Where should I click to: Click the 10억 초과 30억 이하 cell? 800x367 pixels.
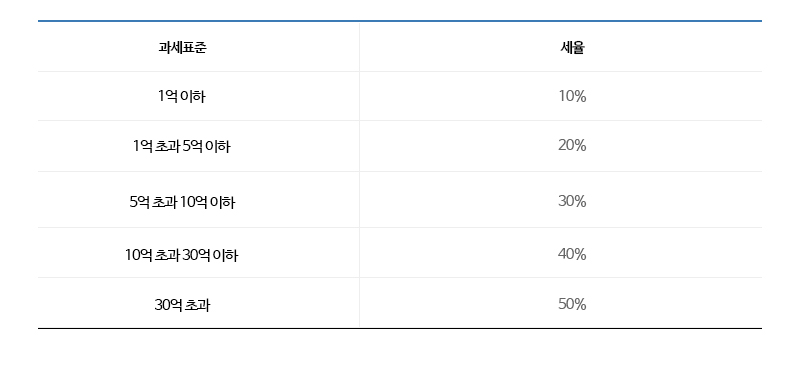point(181,254)
